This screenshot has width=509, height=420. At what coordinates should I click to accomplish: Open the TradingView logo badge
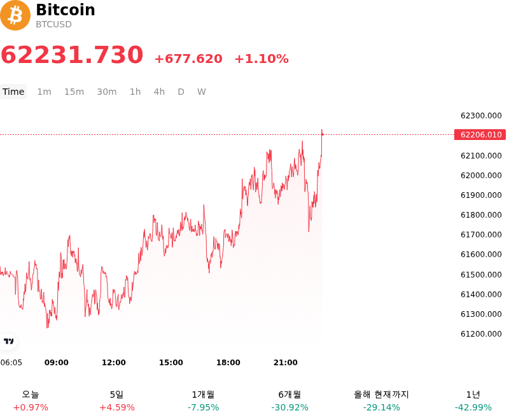[8, 341]
